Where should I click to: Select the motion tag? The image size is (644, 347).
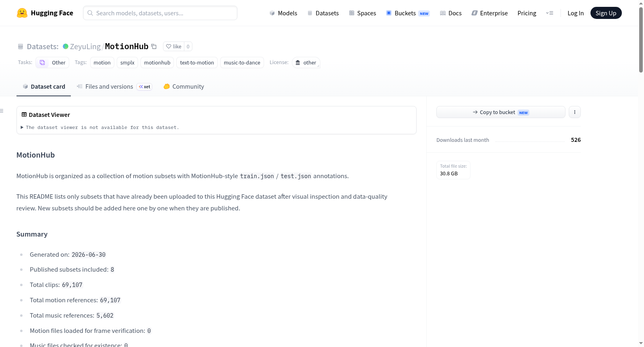(x=102, y=62)
